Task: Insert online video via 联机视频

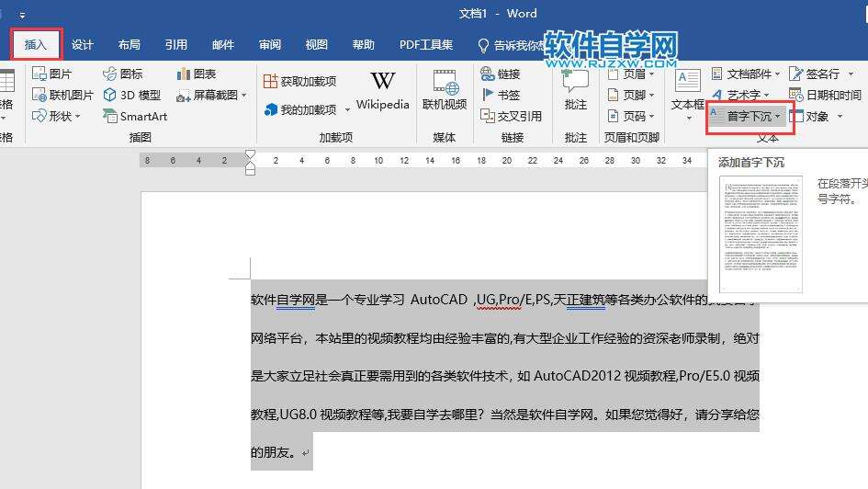Action: click(x=445, y=91)
